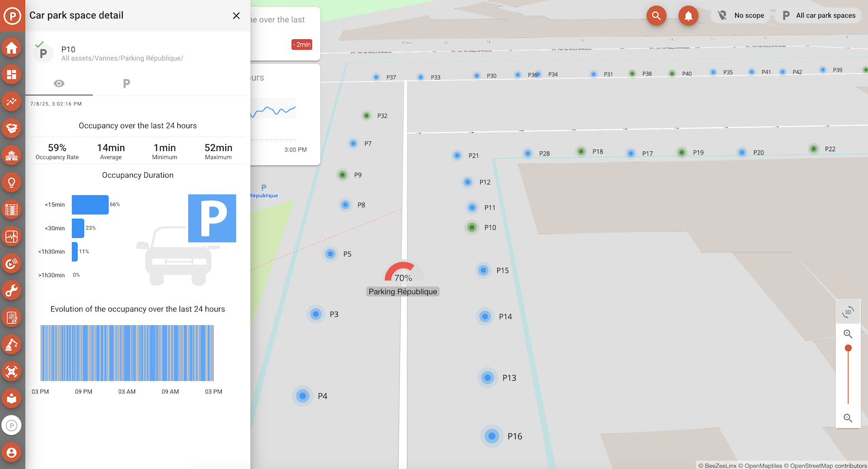The image size is (868, 469).
Task: Click the user account icon
Action: tap(12, 452)
